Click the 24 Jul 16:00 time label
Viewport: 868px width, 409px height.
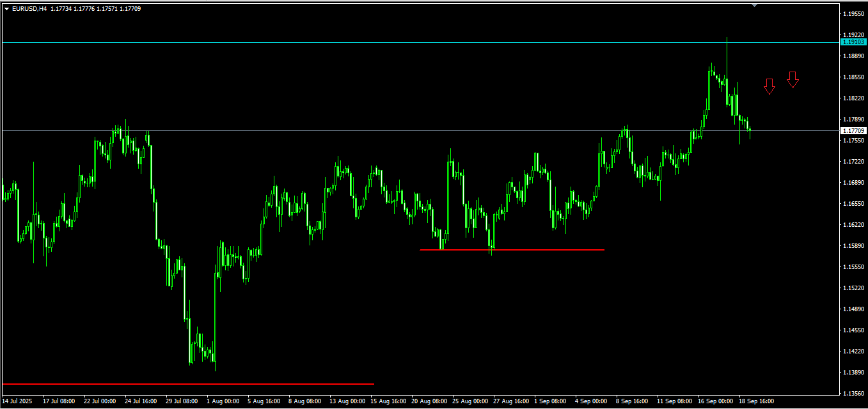141,401
